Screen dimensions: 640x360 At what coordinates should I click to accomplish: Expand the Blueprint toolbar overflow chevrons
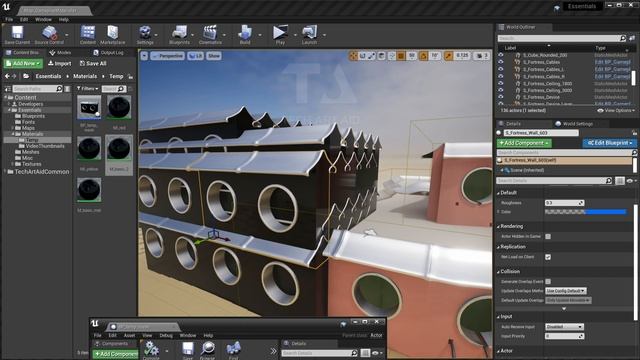tap(273, 351)
